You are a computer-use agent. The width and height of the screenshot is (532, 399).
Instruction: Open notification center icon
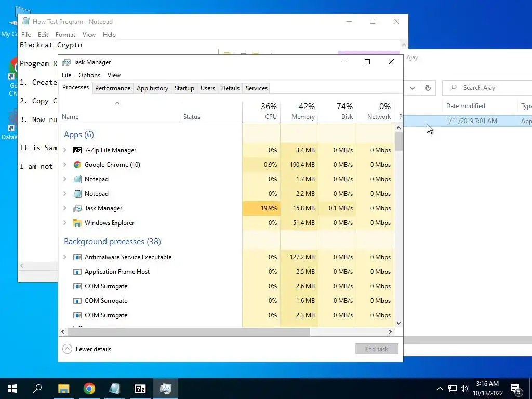click(516, 390)
